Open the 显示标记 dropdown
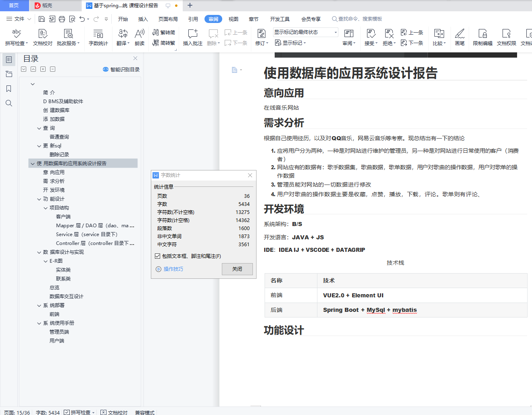 [x=290, y=43]
